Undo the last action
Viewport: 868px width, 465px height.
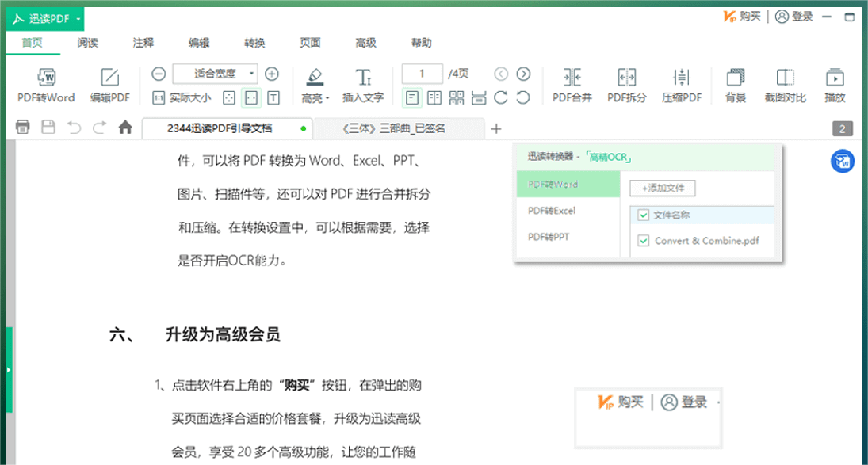74,128
